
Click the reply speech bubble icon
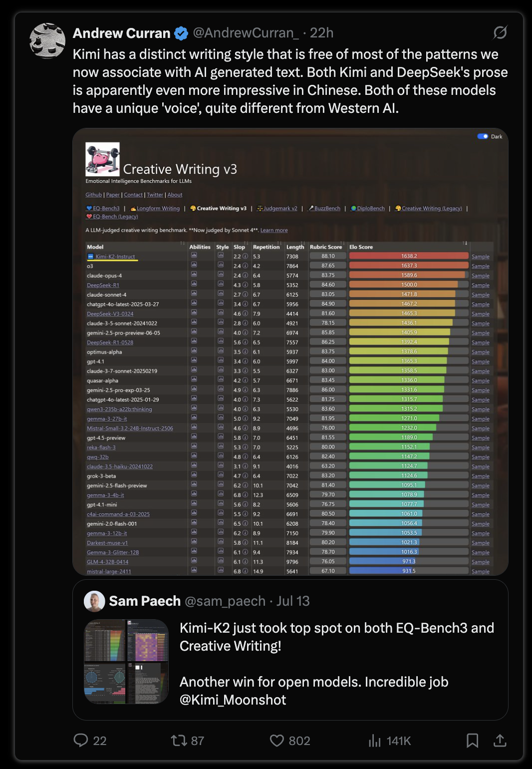click(x=81, y=740)
